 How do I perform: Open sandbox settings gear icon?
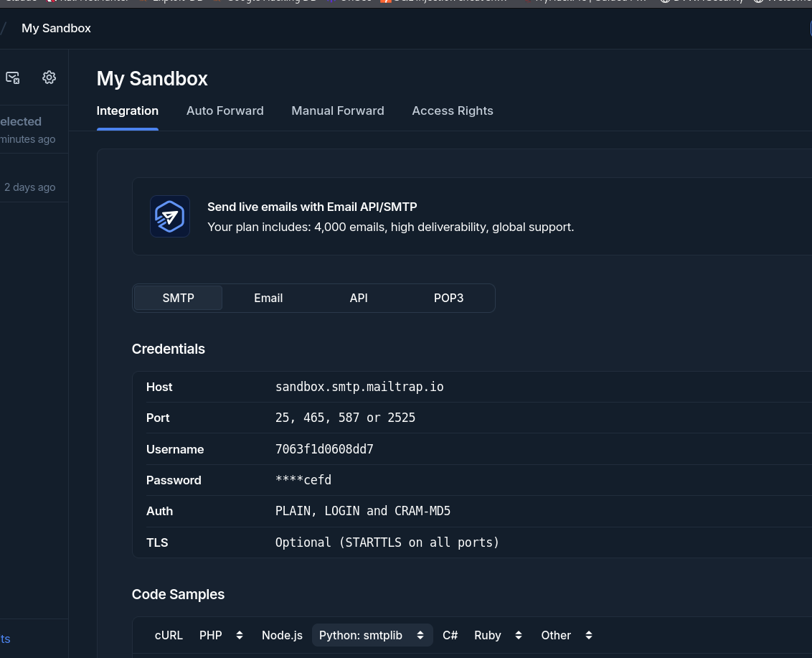pos(49,77)
